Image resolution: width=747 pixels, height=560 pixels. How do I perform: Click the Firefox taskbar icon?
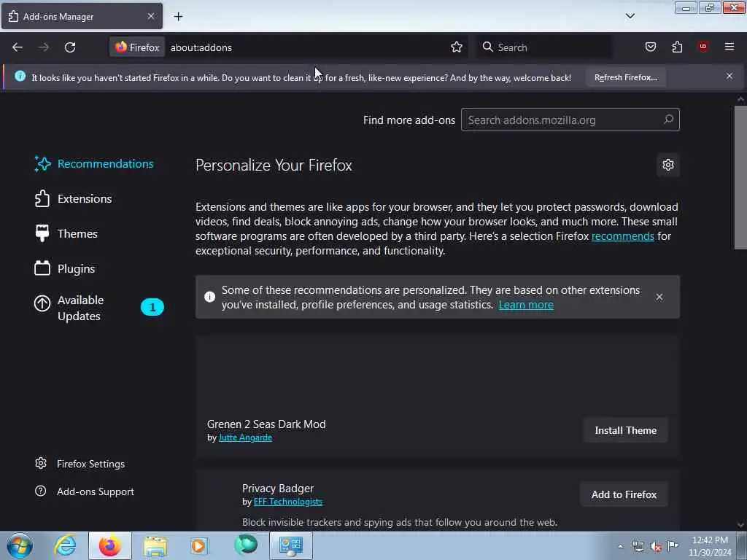coord(110,545)
